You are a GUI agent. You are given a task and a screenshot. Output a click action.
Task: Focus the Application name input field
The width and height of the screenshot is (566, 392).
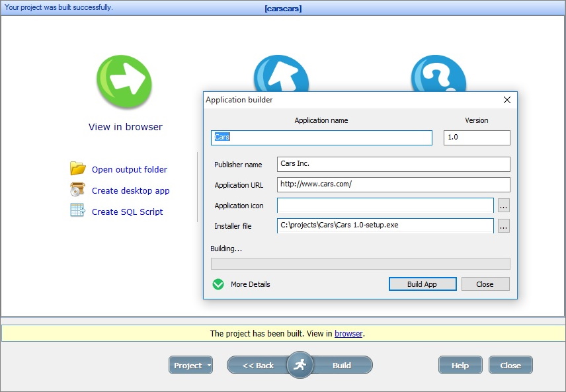click(321, 137)
